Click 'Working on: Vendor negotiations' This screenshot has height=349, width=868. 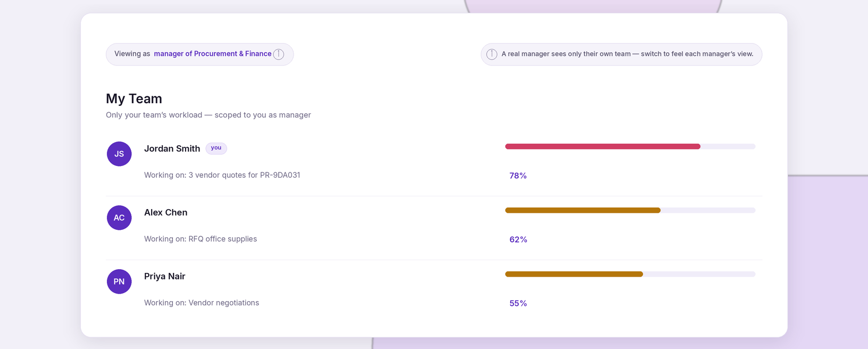pos(202,303)
